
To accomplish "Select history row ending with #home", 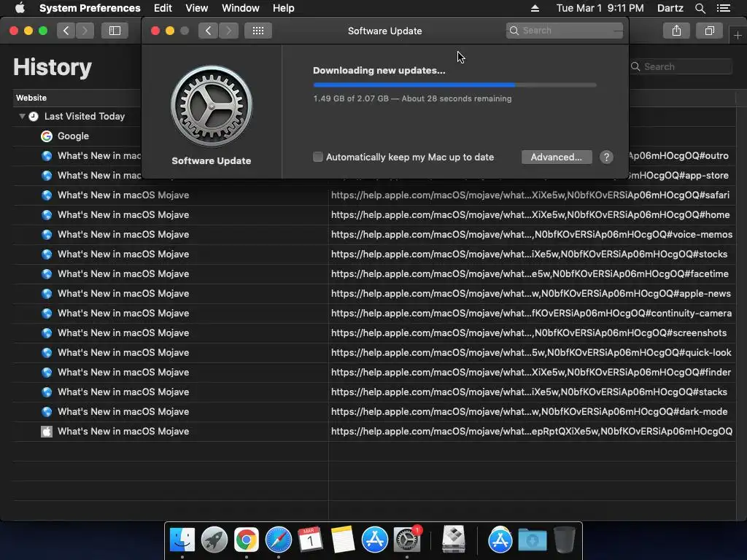I will coord(374,215).
